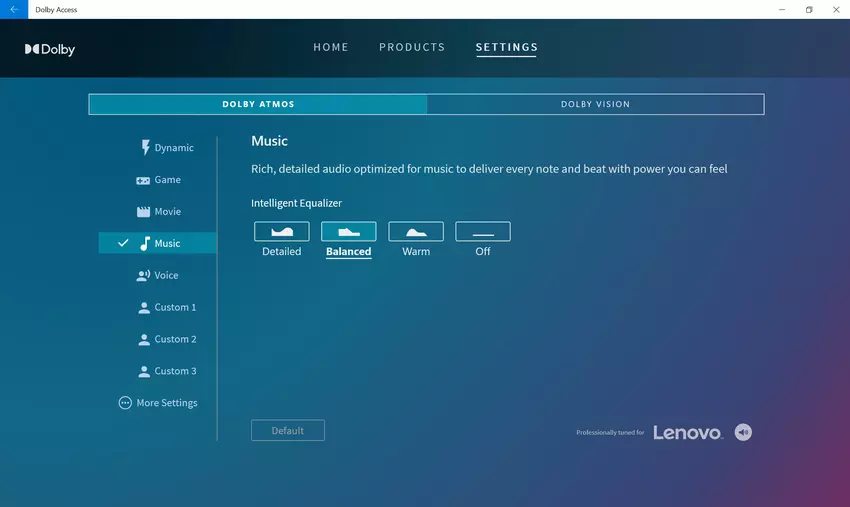This screenshot has height=507, width=850.
Task: Click the Default reset button
Action: click(287, 430)
